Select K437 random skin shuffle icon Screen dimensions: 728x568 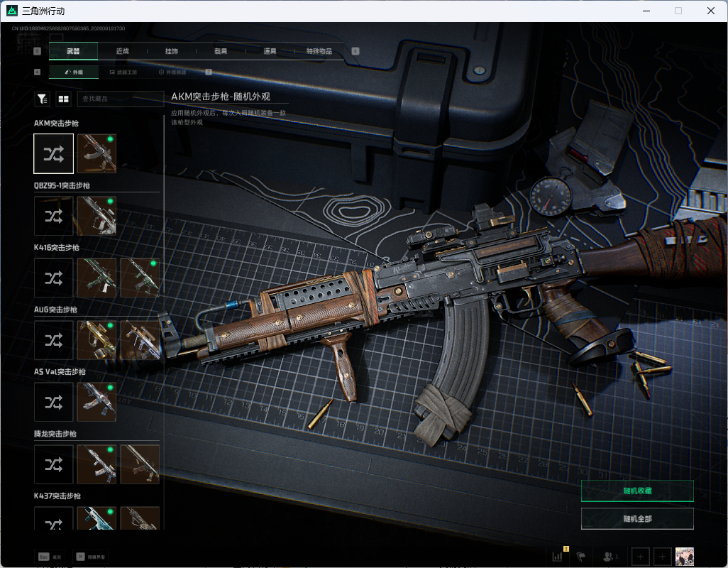pyautogui.click(x=54, y=518)
